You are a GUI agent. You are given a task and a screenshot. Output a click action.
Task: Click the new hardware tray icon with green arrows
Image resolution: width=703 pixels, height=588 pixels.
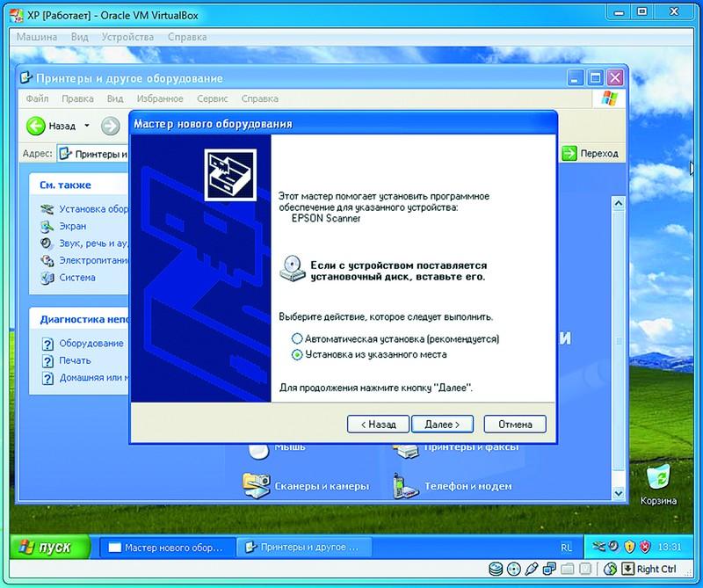pyautogui.click(x=598, y=547)
